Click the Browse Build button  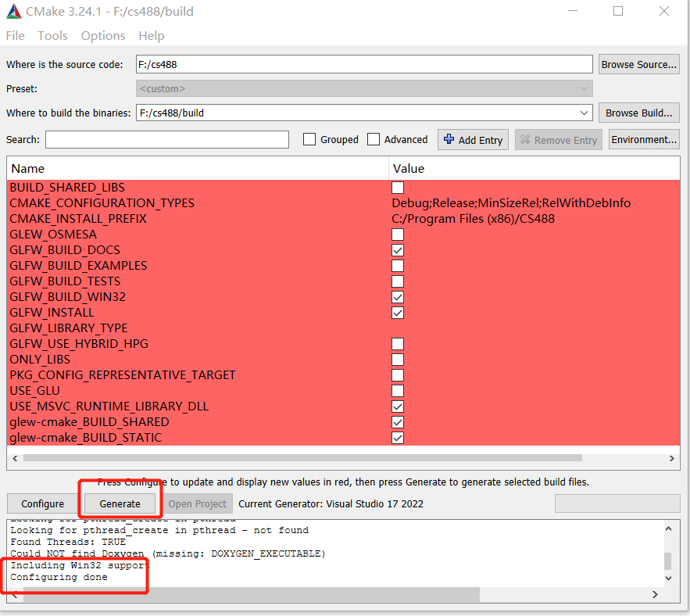point(638,113)
